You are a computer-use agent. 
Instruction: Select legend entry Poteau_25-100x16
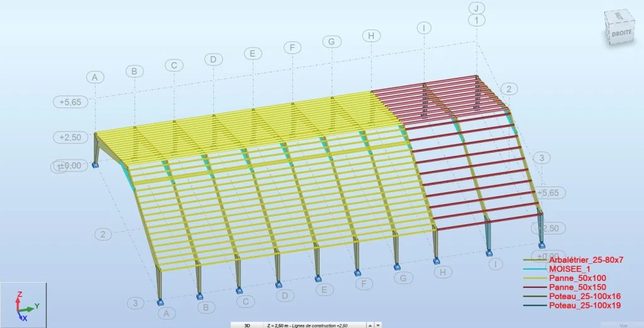(584, 296)
